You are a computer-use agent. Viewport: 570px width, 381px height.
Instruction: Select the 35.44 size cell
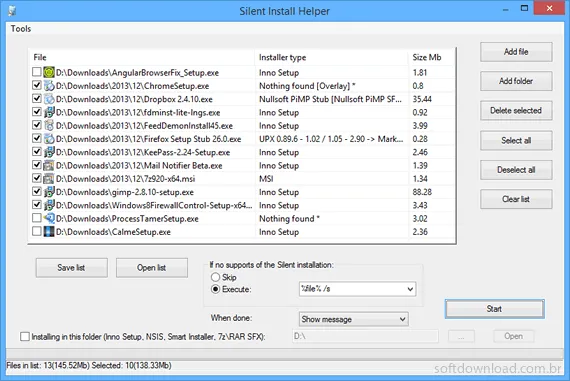coord(422,99)
